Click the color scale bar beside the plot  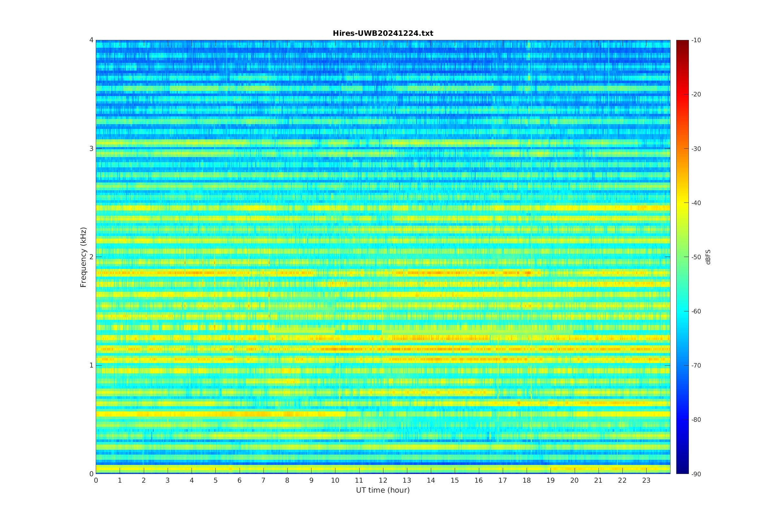pos(682,257)
